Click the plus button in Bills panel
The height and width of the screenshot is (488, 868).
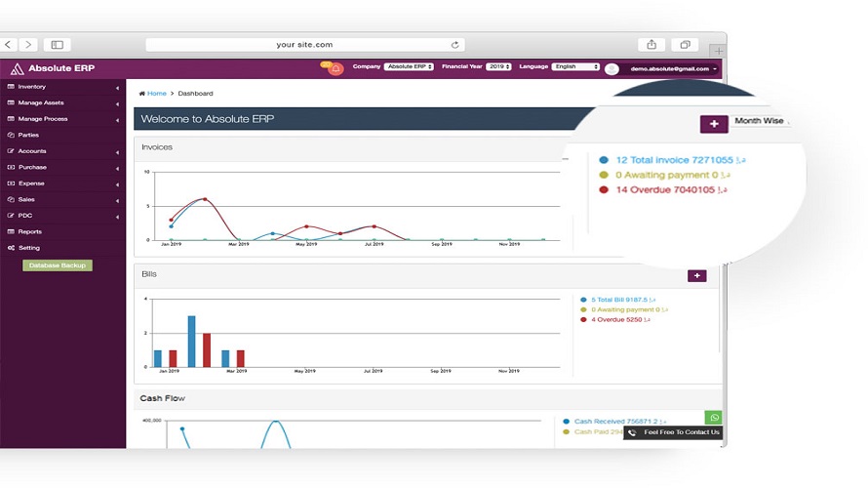pyautogui.click(x=696, y=276)
